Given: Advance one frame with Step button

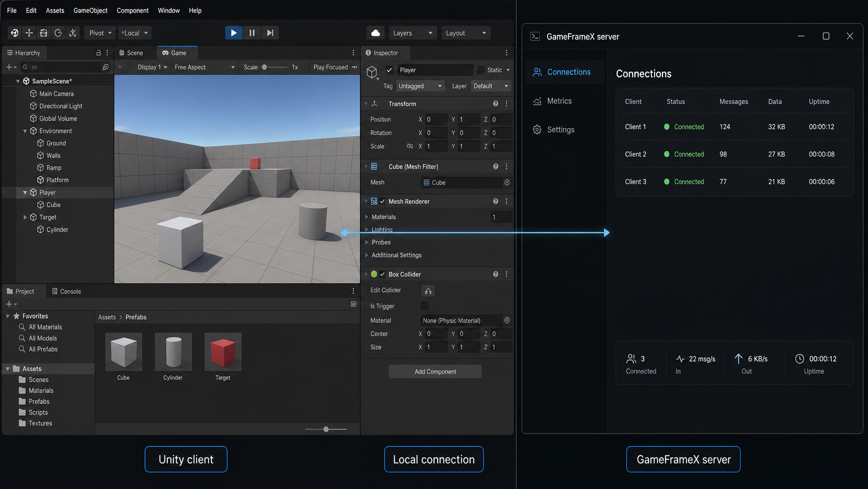Looking at the screenshot, I should click(x=270, y=33).
